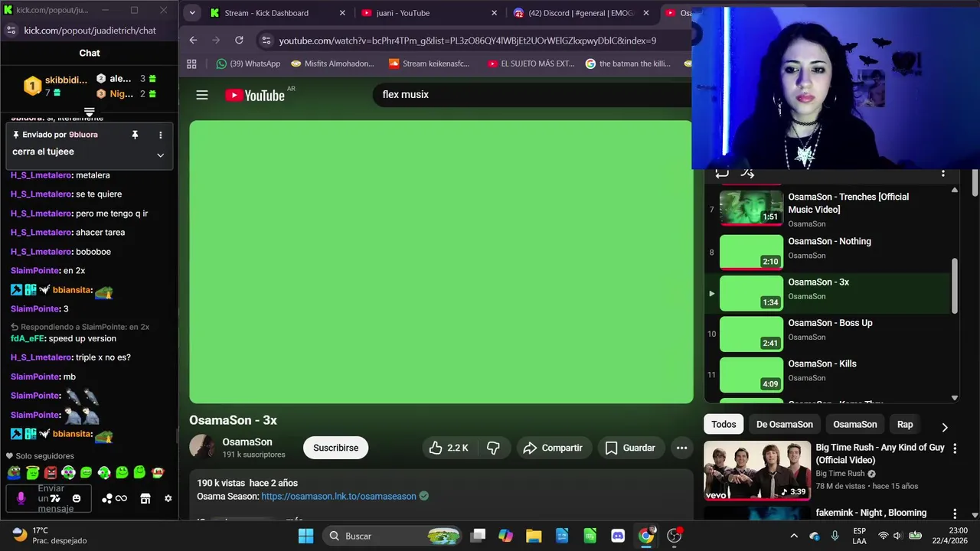Expand the chat leaderboard handle
980x551 pixels.
coord(90,112)
